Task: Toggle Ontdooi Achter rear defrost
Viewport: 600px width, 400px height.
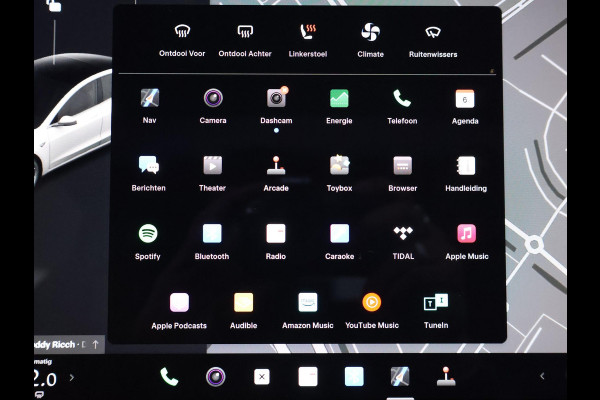Action: tap(245, 32)
